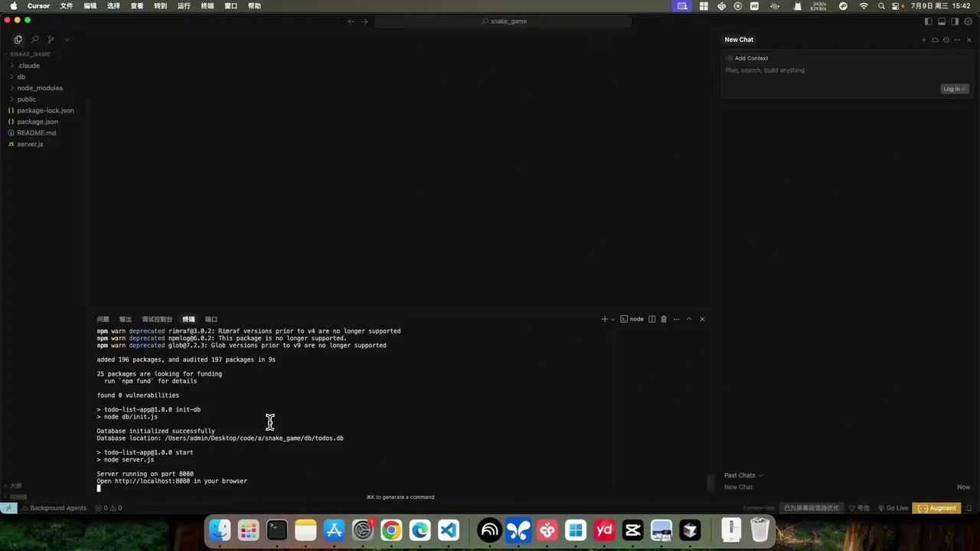The width and height of the screenshot is (980, 551).
Task: Kill the terminal with the trash icon
Action: [x=663, y=319]
